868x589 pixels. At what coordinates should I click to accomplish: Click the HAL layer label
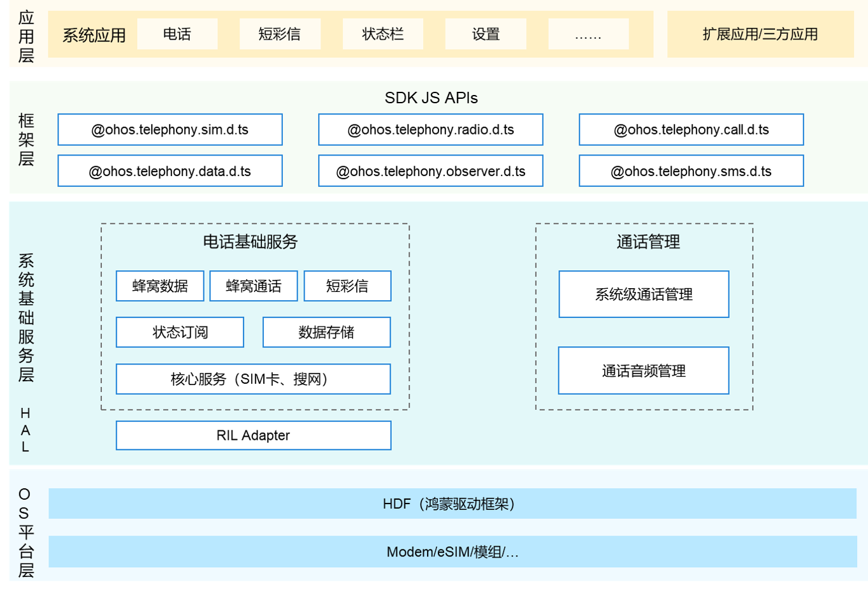(x=25, y=430)
